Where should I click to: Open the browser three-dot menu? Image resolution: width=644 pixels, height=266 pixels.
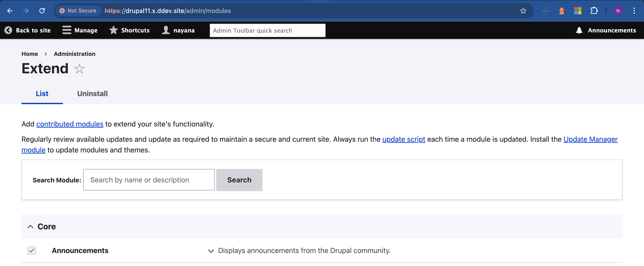pyautogui.click(x=634, y=11)
